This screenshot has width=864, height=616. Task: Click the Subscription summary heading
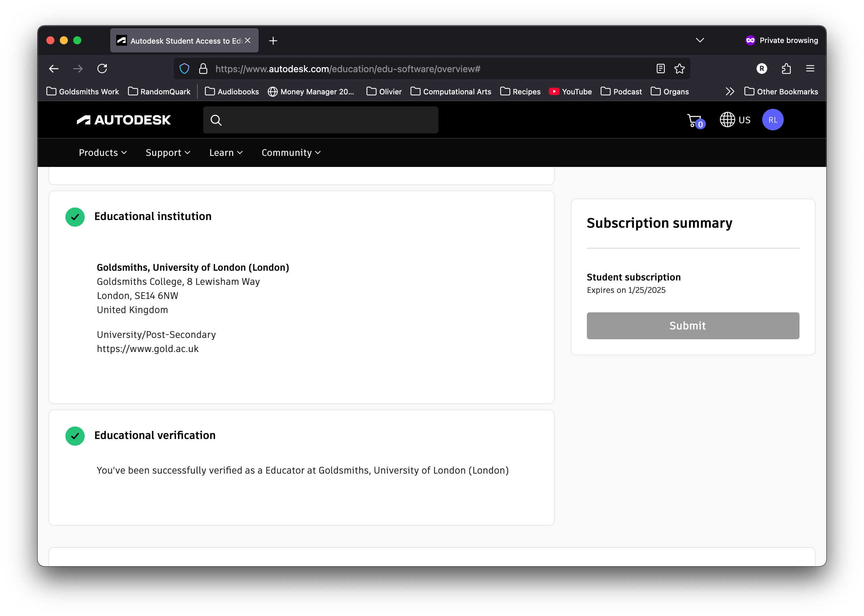[659, 223]
